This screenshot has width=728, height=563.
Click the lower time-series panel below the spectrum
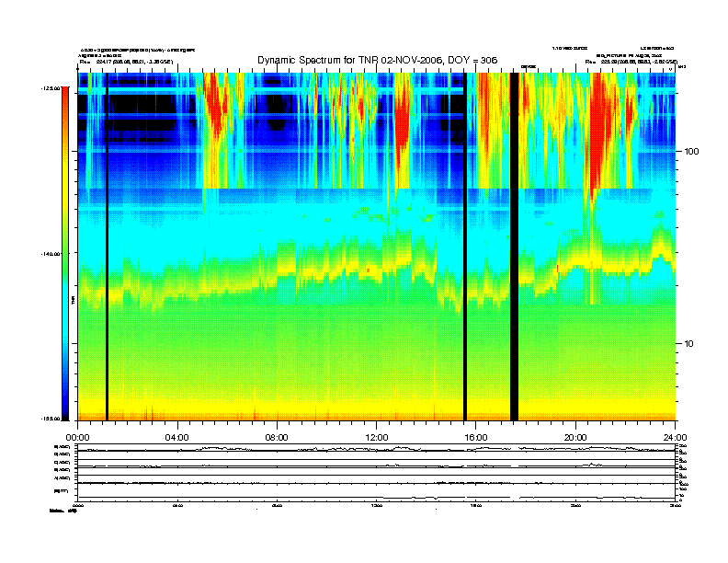tap(377, 472)
